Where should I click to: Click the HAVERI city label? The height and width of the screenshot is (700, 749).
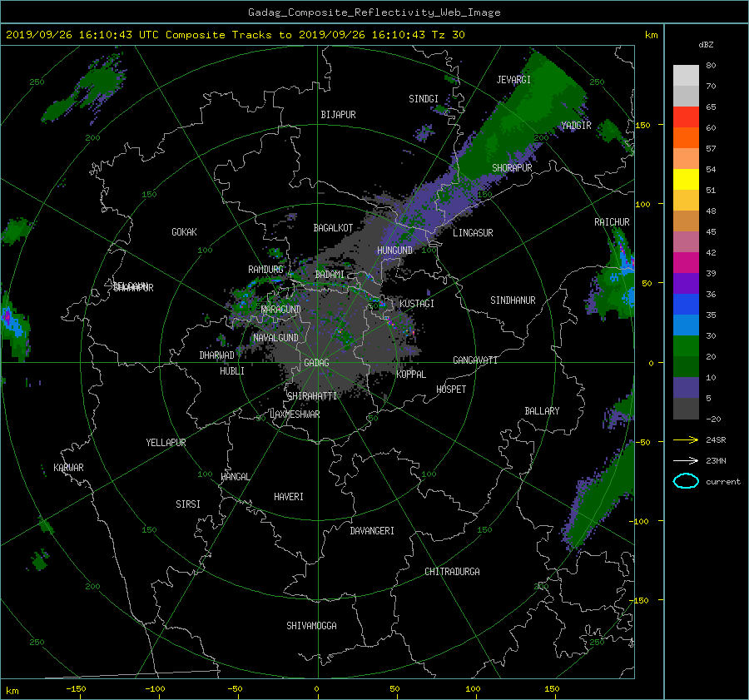[289, 497]
